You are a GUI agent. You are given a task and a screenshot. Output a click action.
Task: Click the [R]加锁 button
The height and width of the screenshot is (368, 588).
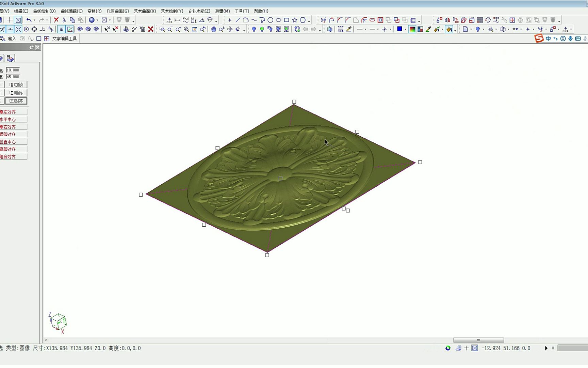16,85
